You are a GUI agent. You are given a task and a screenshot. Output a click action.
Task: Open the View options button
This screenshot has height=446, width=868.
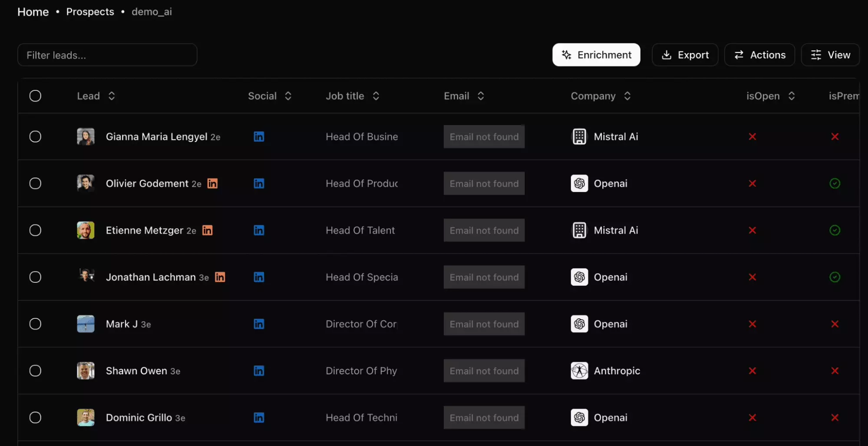pos(830,55)
